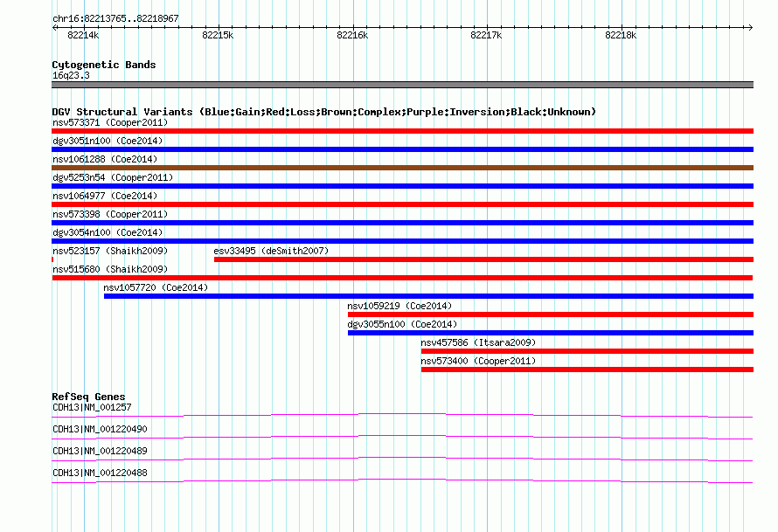Click the 'CDH13|NM_001220489' gene label
This screenshot has height=532, width=778.
100,451
